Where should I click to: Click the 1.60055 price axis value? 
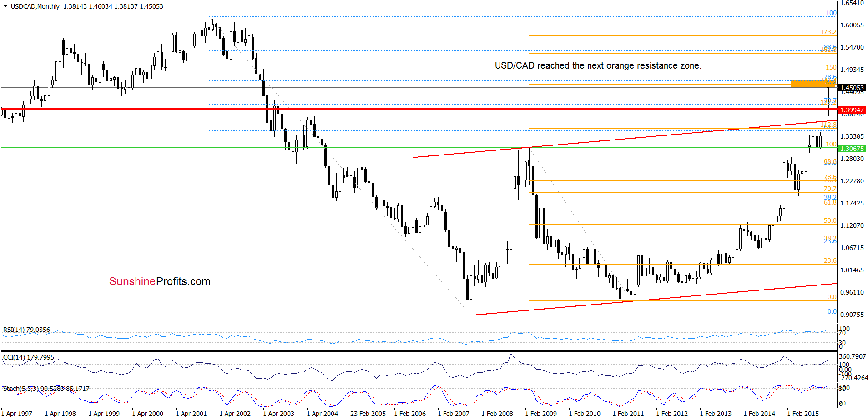click(852, 25)
